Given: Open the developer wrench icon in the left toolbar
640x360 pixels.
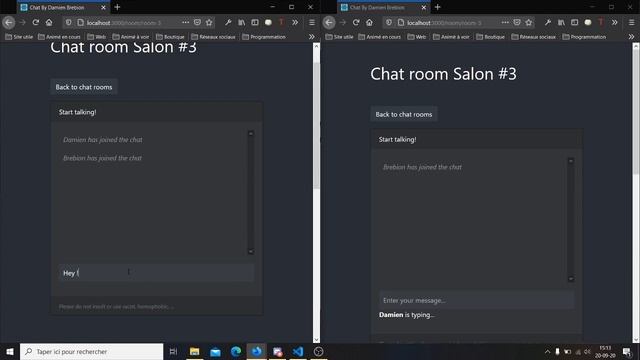Looking at the screenshot, I should (228, 22).
